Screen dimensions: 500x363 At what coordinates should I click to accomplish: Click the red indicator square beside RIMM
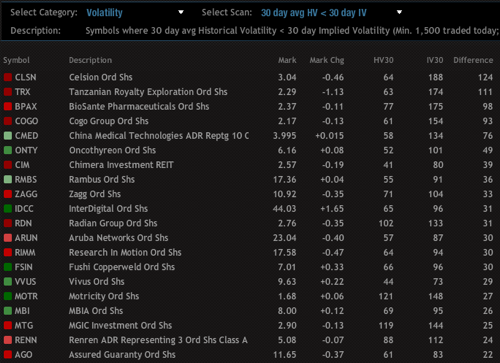pyautogui.click(x=8, y=253)
